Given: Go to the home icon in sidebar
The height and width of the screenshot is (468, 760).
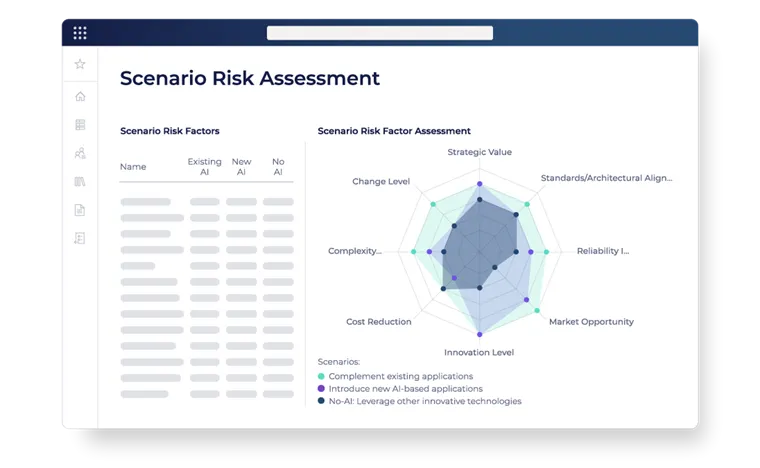Looking at the screenshot, I should 80,96.
